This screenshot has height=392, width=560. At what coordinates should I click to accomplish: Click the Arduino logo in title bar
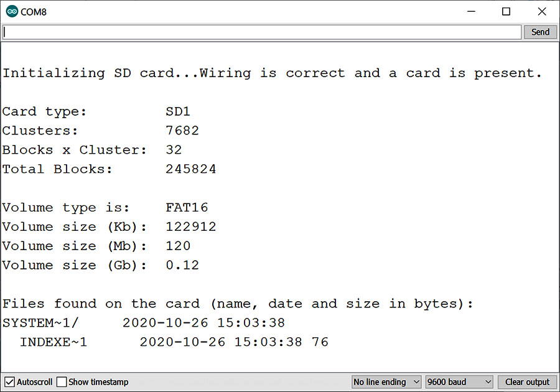coord(12,12)
